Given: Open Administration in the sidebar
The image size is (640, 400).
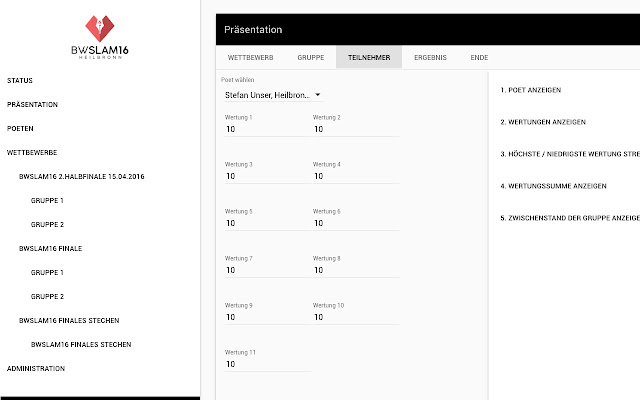Looking at the screenshot, I should pyautogui.click(x=36, y=369).
